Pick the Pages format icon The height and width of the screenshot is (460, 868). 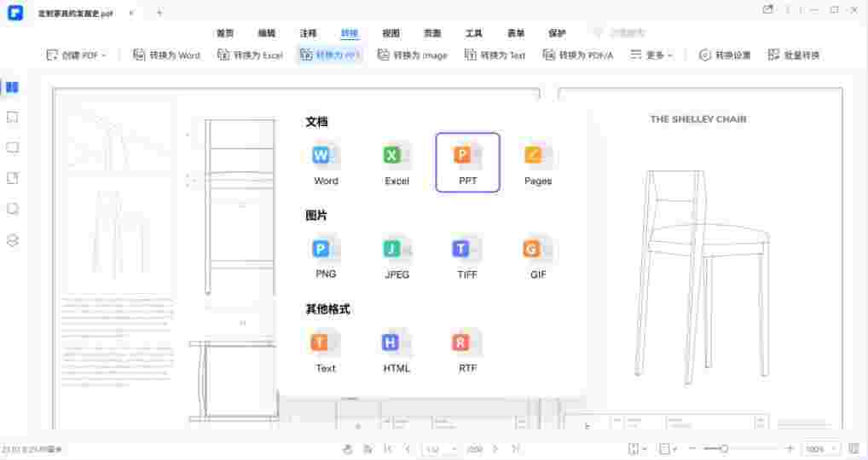pyautogui.click(x=537, y=164)
